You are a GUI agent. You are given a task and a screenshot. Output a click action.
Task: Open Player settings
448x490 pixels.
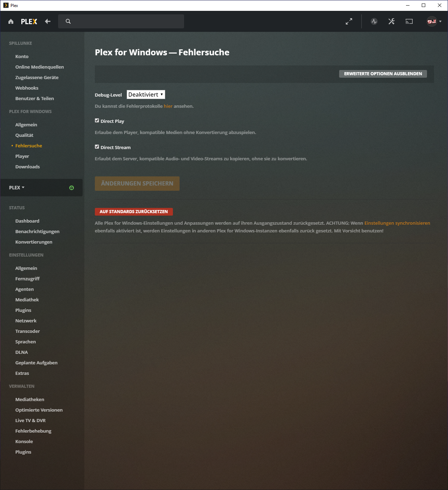point(22,156)
